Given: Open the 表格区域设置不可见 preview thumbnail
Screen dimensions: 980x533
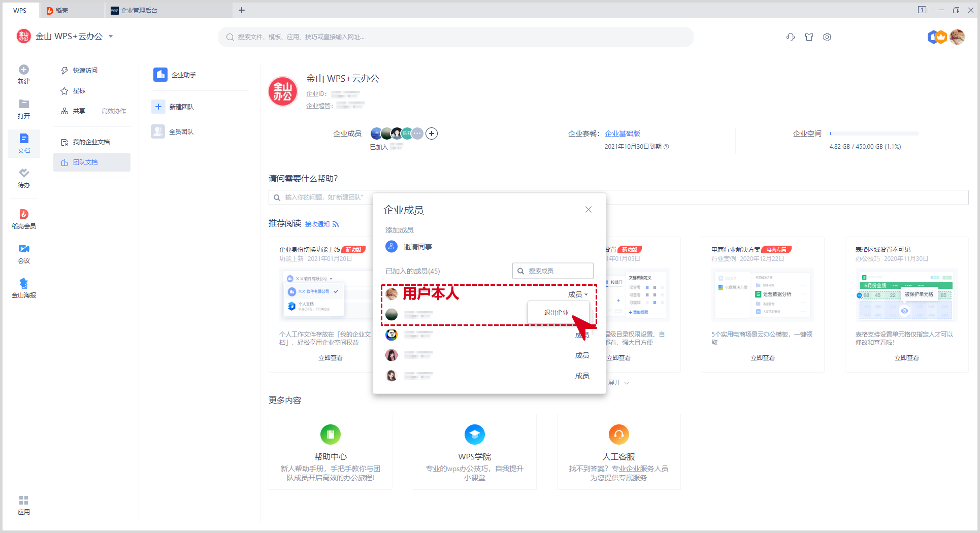Looking at the screenshot, I should [x=907, y=294].
